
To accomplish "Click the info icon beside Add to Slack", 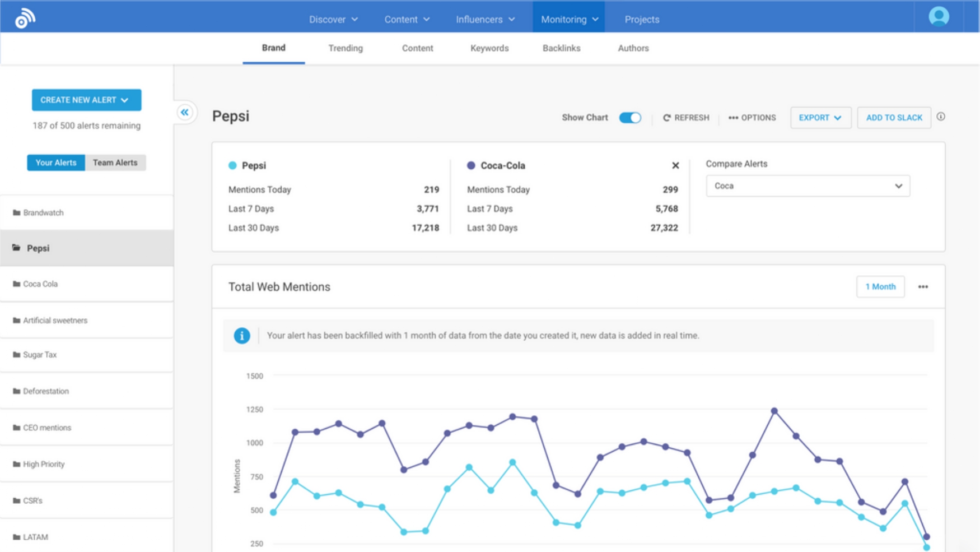I will (942, 117).
